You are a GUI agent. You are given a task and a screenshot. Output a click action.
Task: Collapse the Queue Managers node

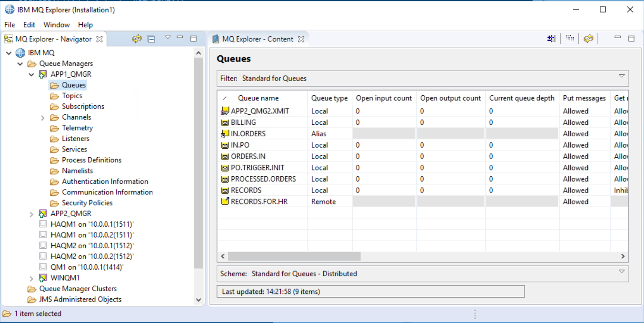(20, 64)
